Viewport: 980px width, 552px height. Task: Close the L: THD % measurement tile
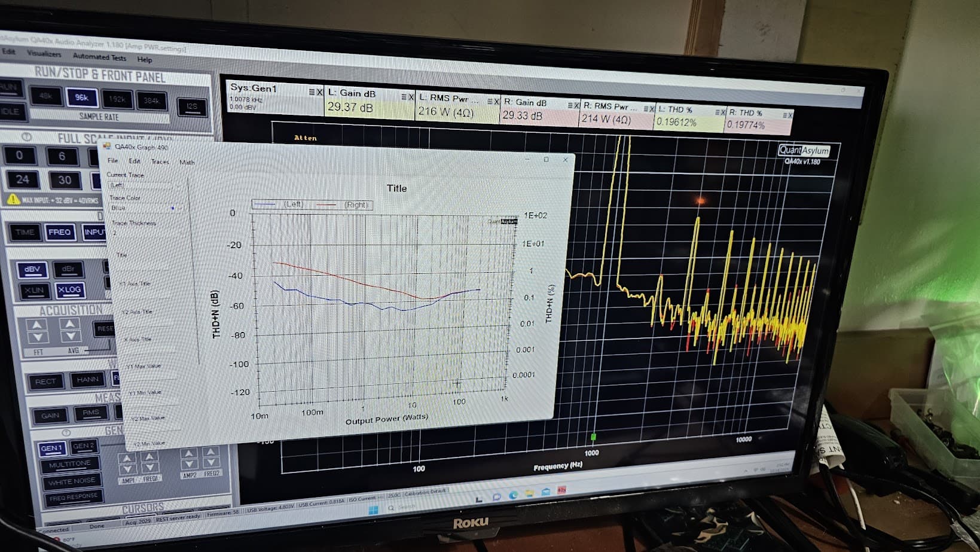point(724,112)
